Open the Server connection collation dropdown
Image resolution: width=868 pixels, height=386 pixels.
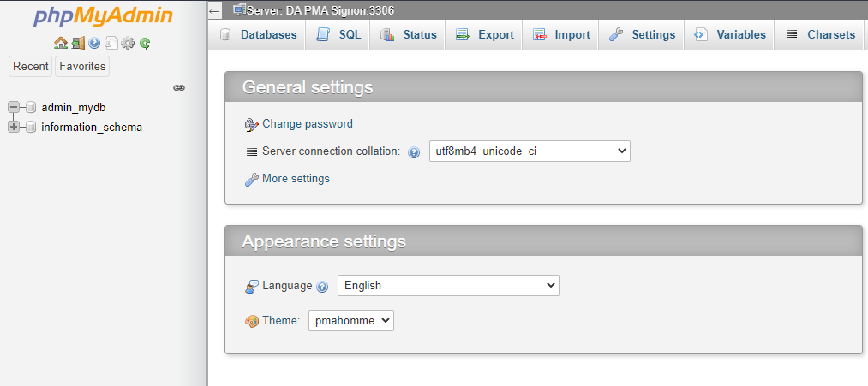click(x=530, y=151)
